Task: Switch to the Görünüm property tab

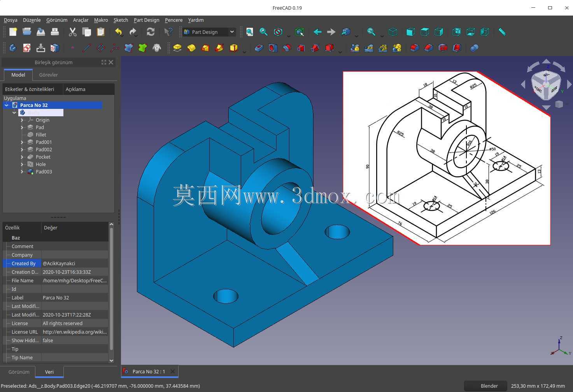Action: point(19,372)
